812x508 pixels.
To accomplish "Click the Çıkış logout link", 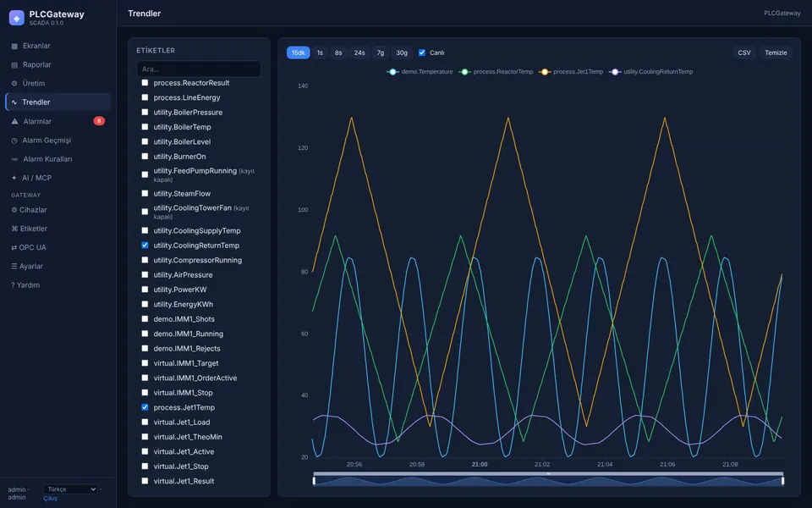I will 50,499.
